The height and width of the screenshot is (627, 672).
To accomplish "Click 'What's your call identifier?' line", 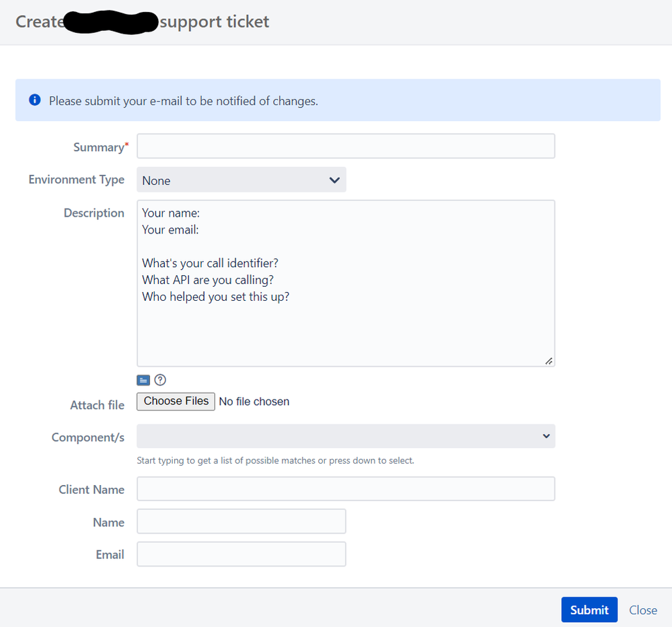I will [210, 263].
